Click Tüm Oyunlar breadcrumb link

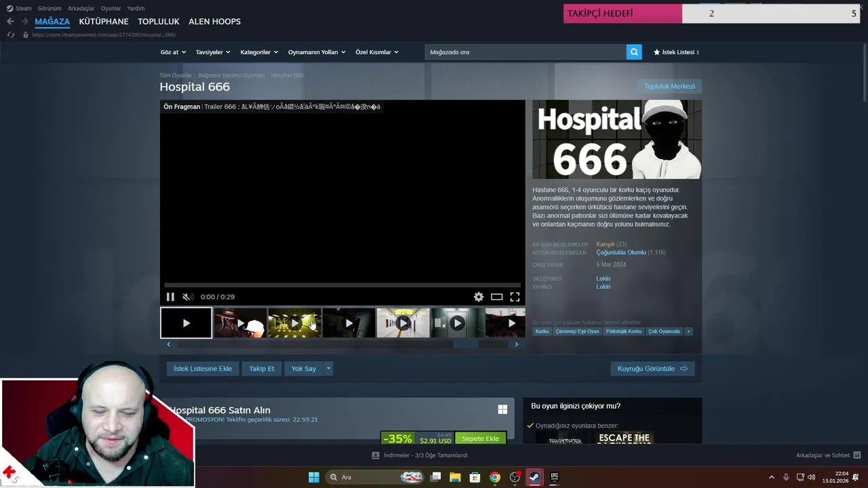click(176, 75)
